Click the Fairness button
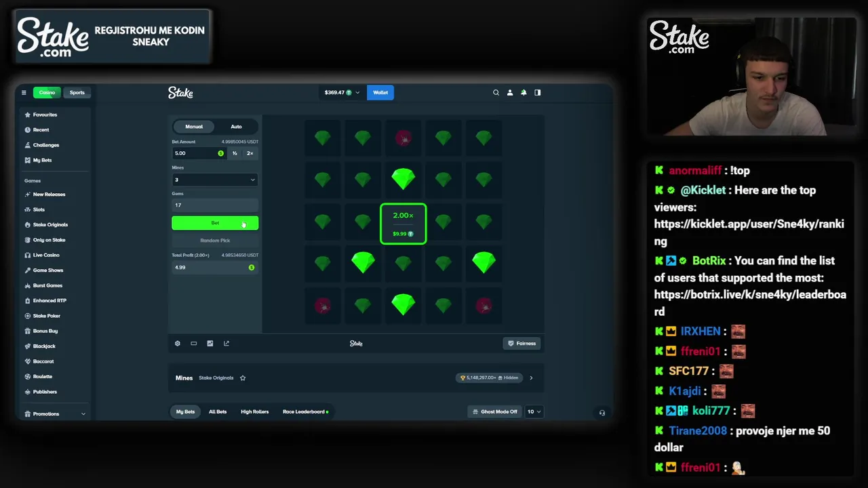 (x=521, y=343)
